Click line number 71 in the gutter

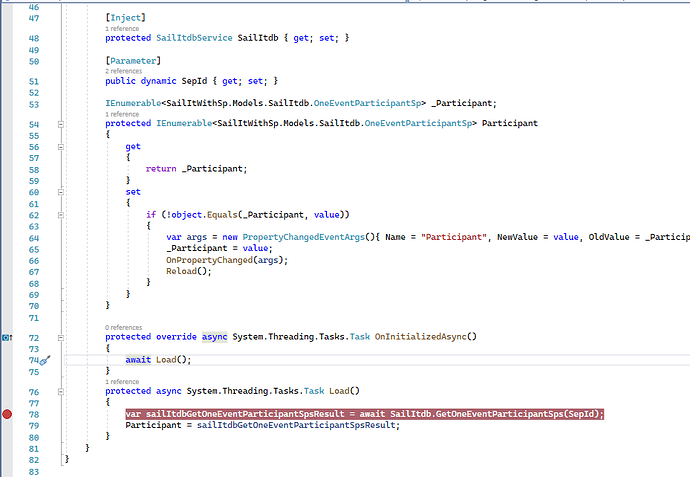(x=34, y=318)
